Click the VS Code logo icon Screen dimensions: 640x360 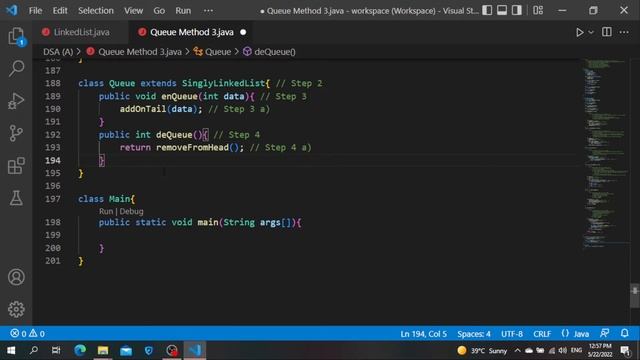click(12, 10)
